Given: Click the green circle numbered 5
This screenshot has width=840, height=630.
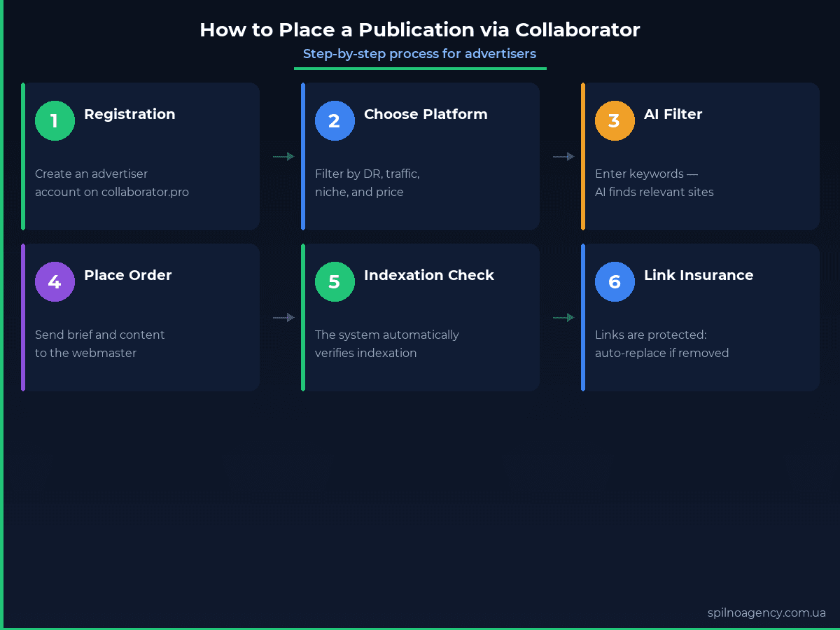Looking at the screenshot, I should point(335,281).
